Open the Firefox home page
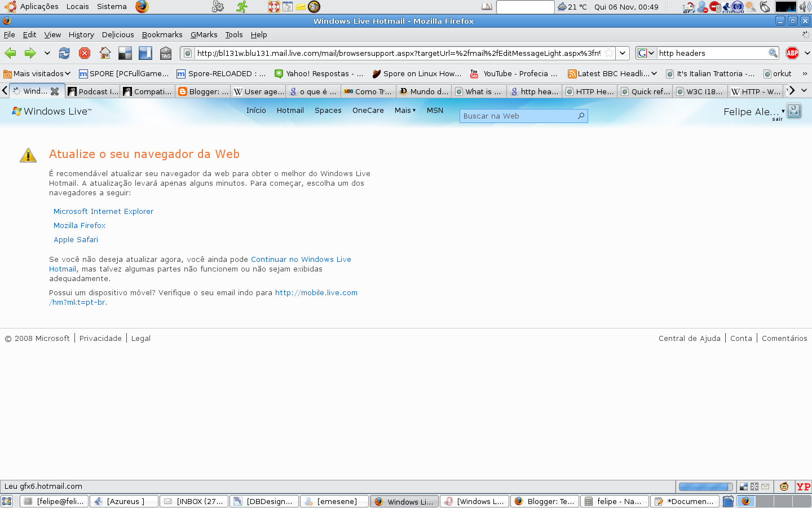This screenshot has width=812, height=508. 105,53
